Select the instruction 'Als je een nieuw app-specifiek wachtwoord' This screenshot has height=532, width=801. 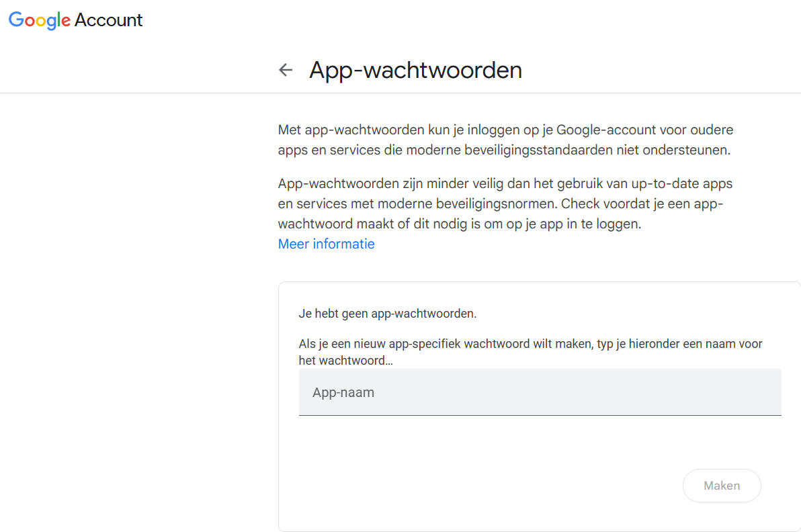[x=530, y=352]
